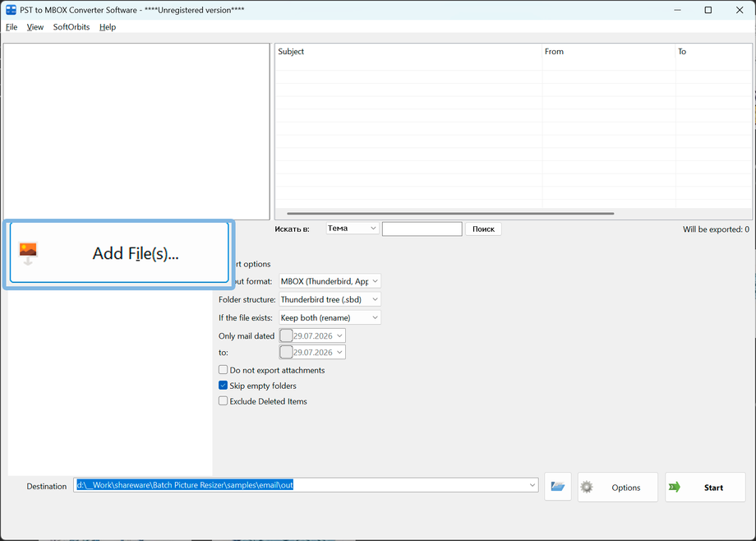Viewport: 756px width, 541px height.
Task: Check Exclude Deleted Items
Action: (223, 400)
